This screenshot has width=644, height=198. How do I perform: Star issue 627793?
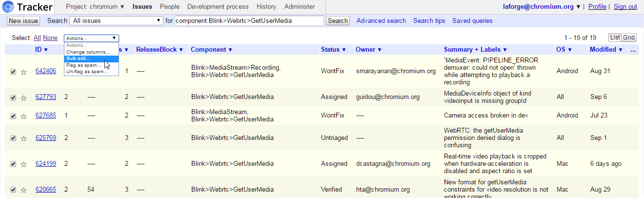click(x=23, y=98)
